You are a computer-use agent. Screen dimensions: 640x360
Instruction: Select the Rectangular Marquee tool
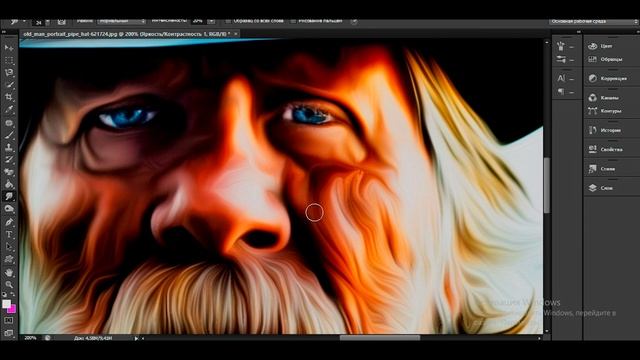tap(9, 60)
